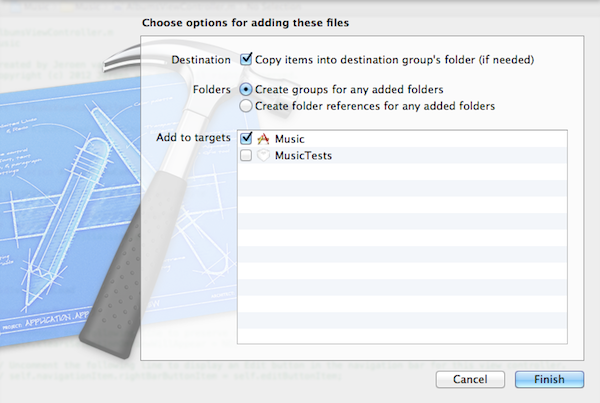Uncheck the Music target checkbox

(246, 138)
